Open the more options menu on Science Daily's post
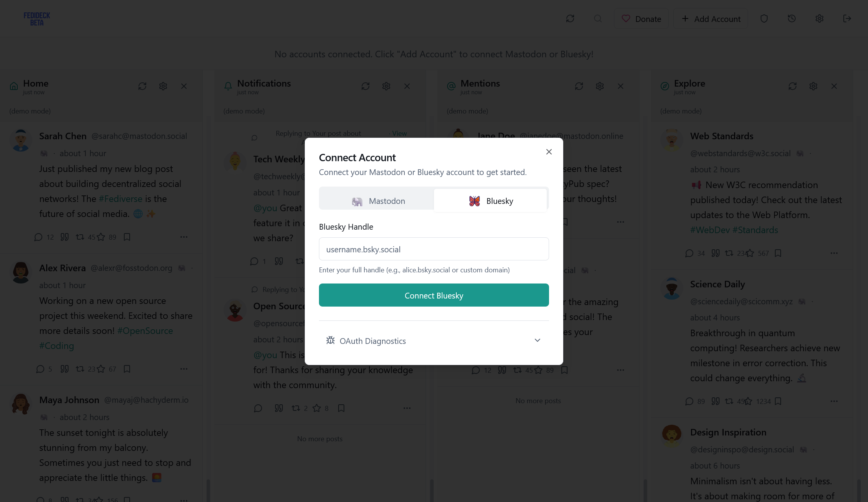This screenshot has height=502, width=868. click(x=834, y=401)
